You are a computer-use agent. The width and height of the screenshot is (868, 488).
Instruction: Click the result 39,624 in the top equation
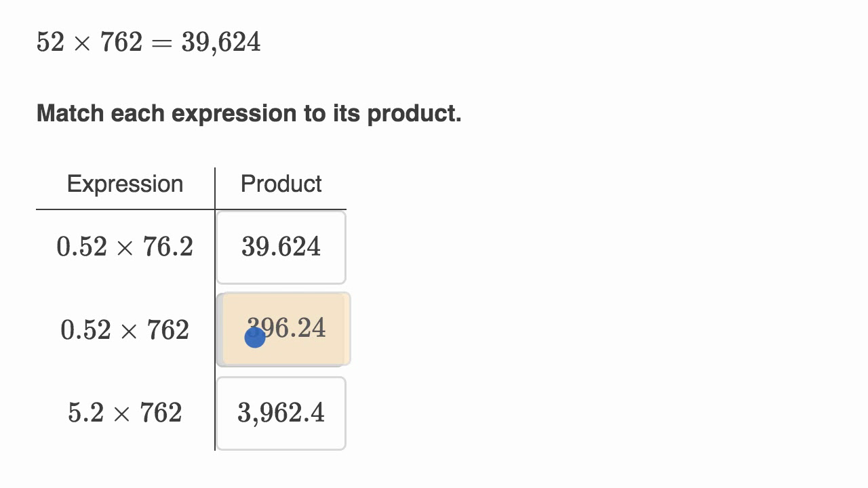221,43
